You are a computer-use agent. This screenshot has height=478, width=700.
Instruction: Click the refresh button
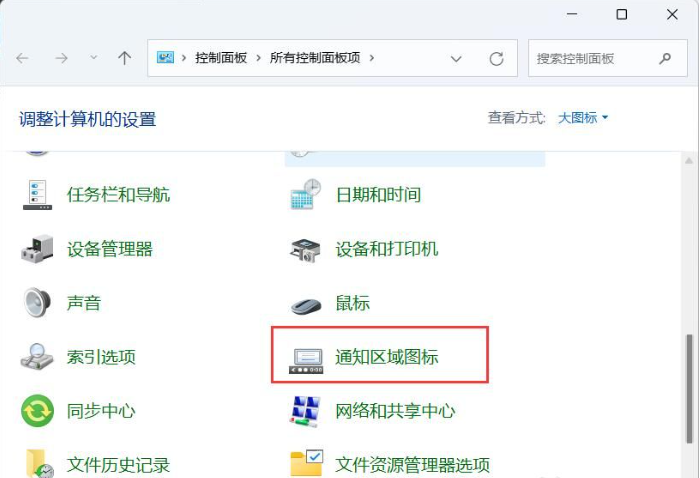click(x=496, y=59)
